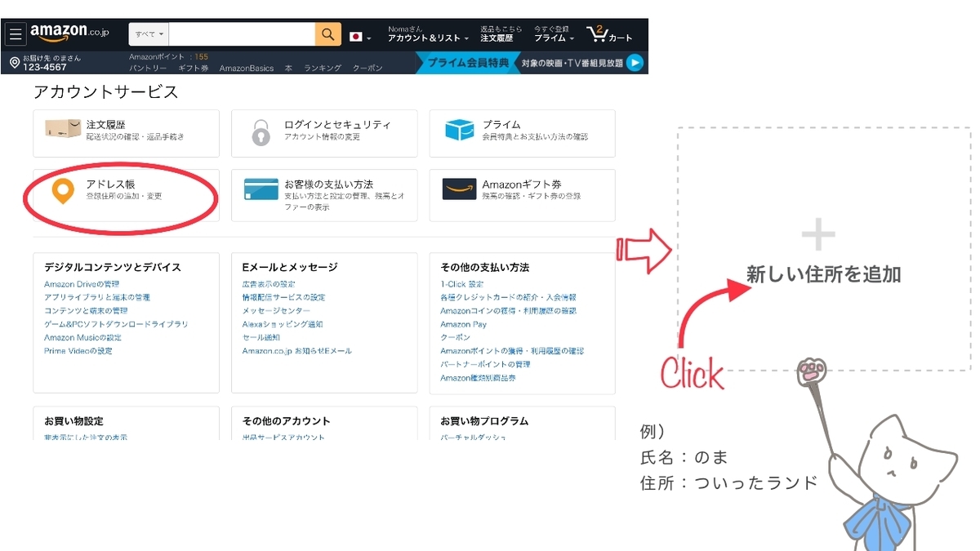Click the credit card icon for お客様の支払い方法
The height and width of the screenshot is (551, 980).
(261, 189)
